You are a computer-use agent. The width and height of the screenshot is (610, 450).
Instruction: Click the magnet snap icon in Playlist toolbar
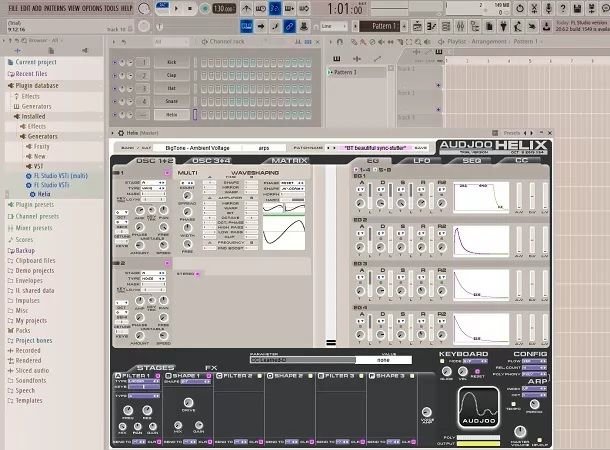pos(340,42)
